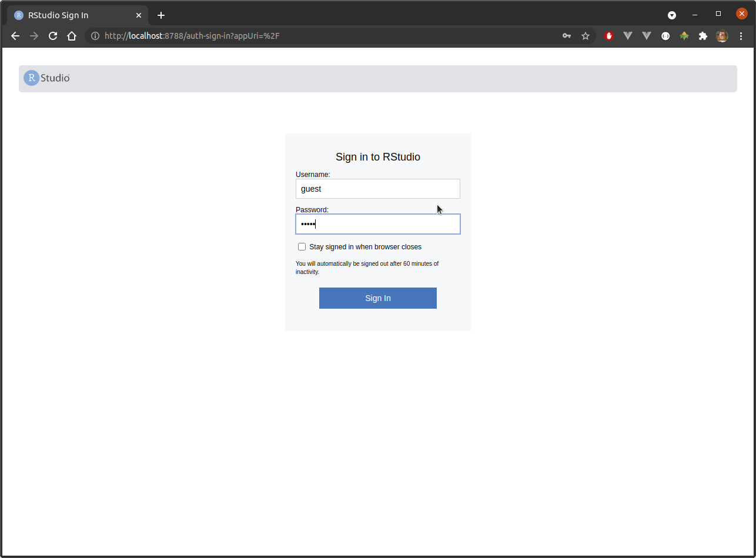Click the Sign In button
This screenshot has height=558, width=756.
(x=378, y=298)
